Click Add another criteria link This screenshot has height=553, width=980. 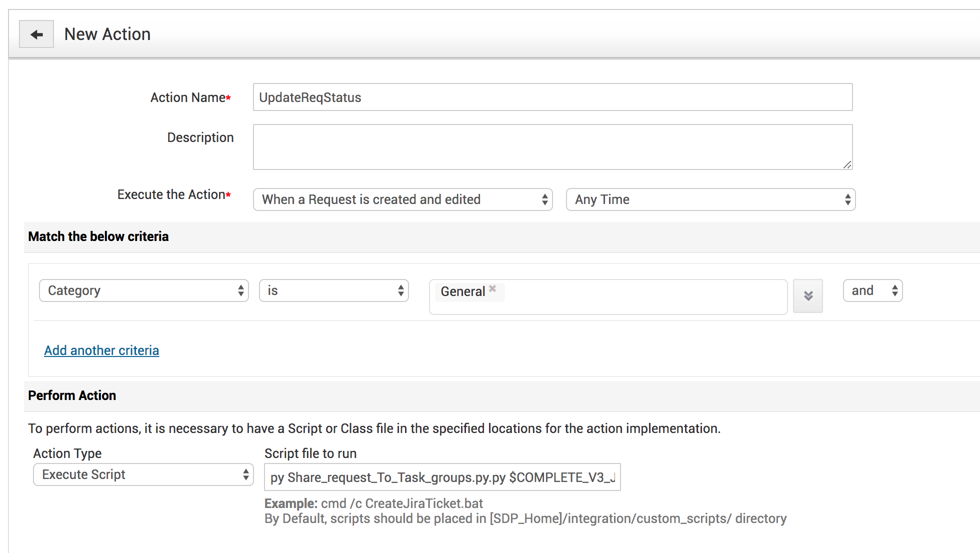[x=101, y=350]
